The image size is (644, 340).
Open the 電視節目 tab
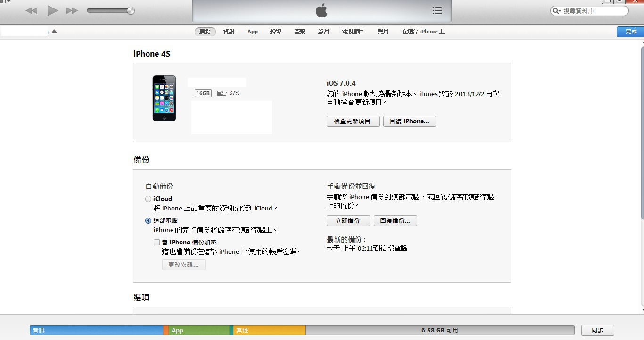click(x=353, y=32)
